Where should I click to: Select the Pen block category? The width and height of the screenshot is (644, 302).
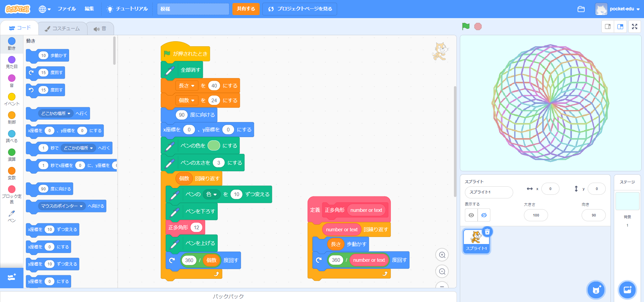[12, 216]
